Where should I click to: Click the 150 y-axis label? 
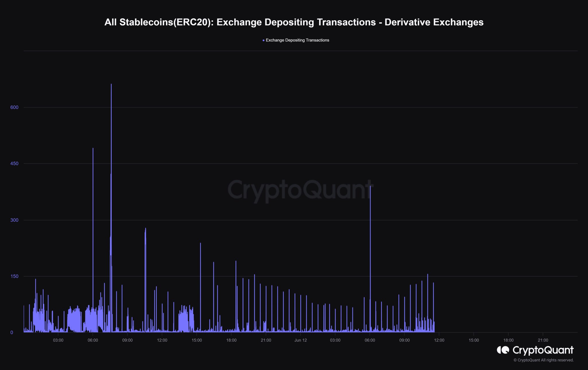(14, 276)
